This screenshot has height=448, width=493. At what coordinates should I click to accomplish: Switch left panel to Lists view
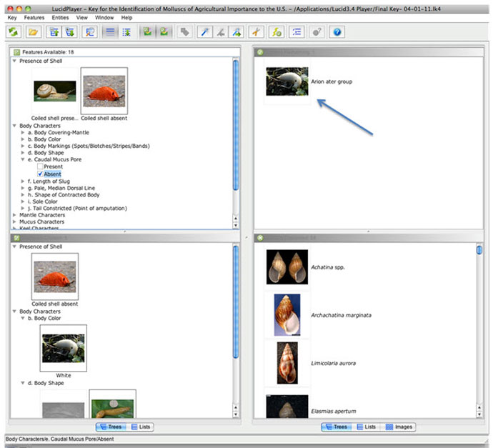pyautogui.click(x=140, y=427)
